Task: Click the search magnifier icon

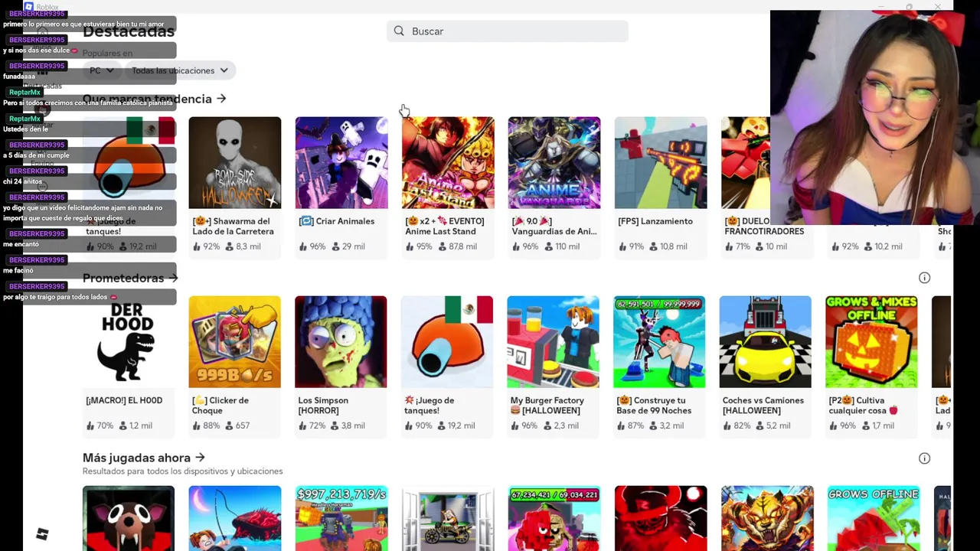Action: point(399,31)
